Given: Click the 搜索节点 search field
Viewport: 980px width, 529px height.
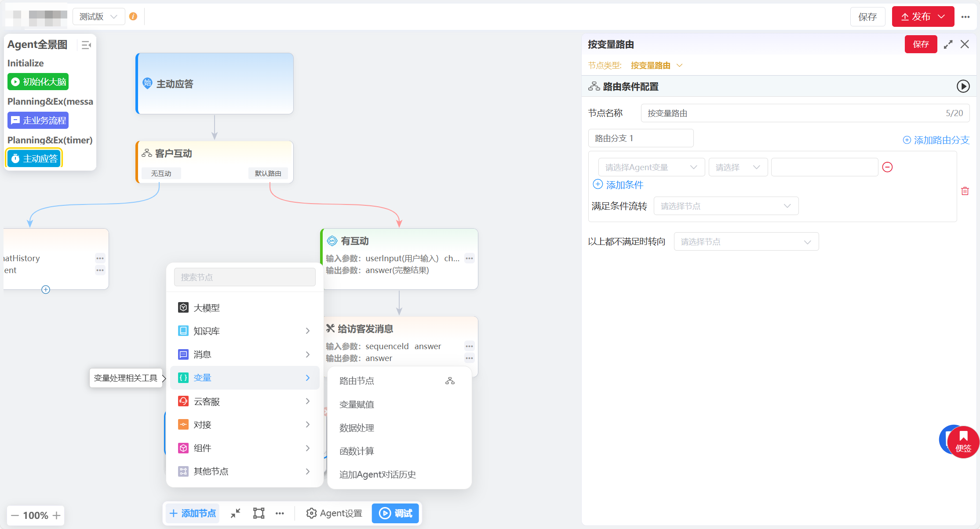Looking at the screenshot, I should tap(244, 277).
